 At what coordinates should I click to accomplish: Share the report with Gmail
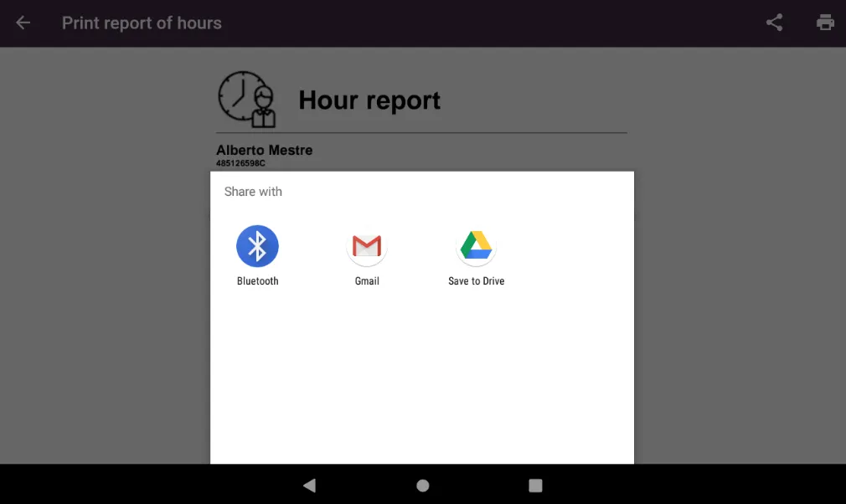[x=367, y=256]
